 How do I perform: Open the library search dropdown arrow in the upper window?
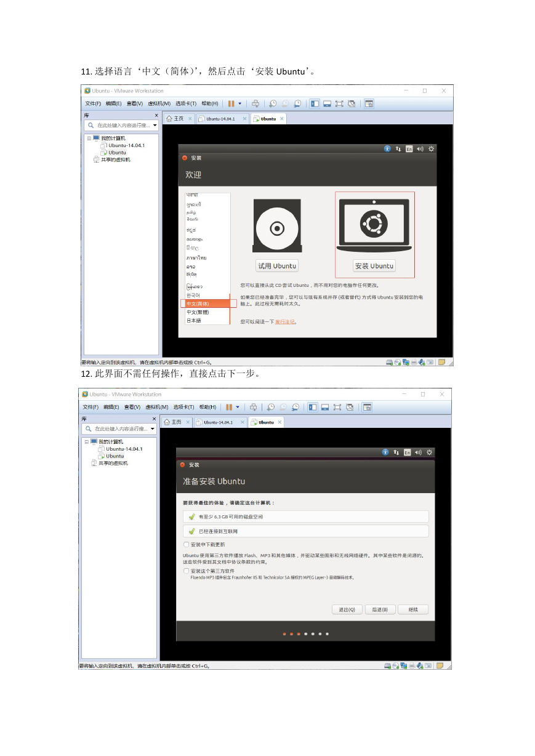(x=155, y=126)
